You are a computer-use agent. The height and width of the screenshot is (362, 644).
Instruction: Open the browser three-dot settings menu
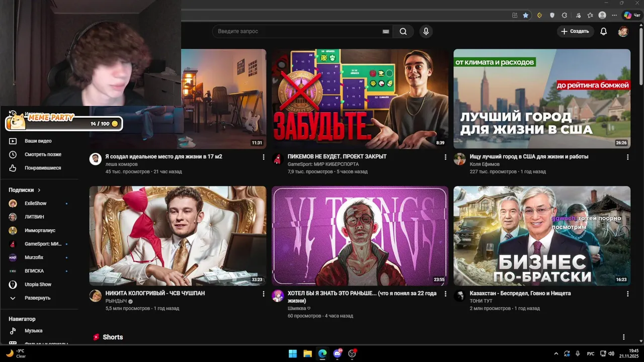(614, 15)
